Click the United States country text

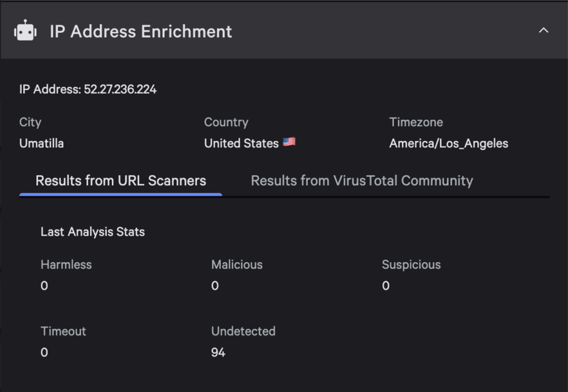coord(241,144)
